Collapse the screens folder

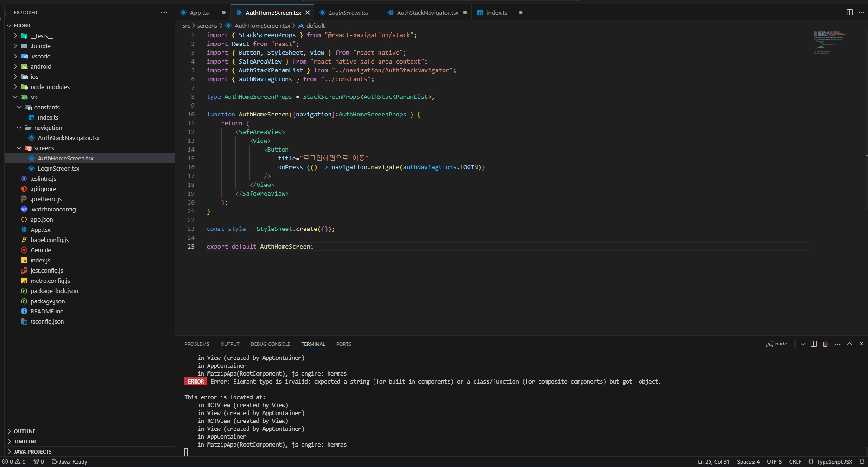coord(90,148)
